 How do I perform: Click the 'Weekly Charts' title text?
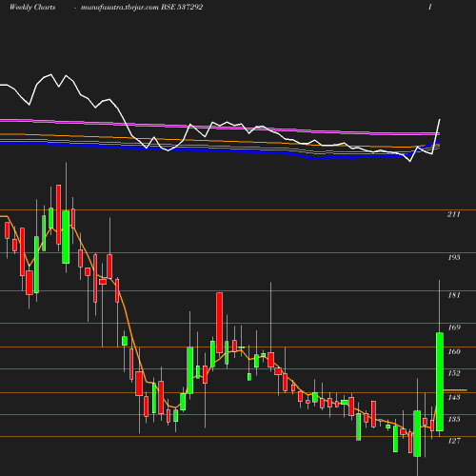coord(32,7)
